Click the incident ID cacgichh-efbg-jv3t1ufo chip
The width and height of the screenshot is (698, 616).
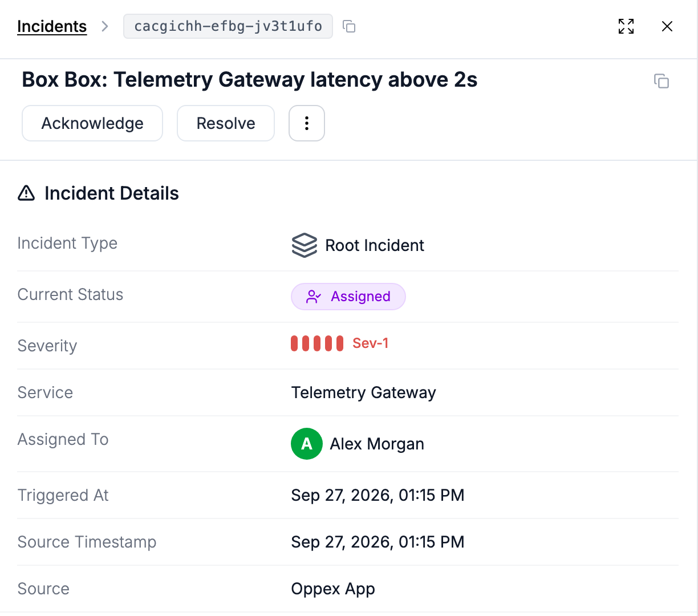228,26
